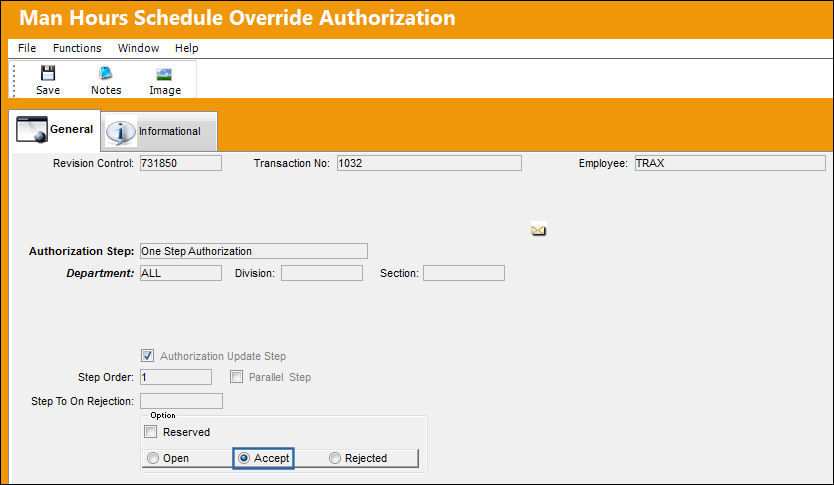Click the Revision Control label

93,163
